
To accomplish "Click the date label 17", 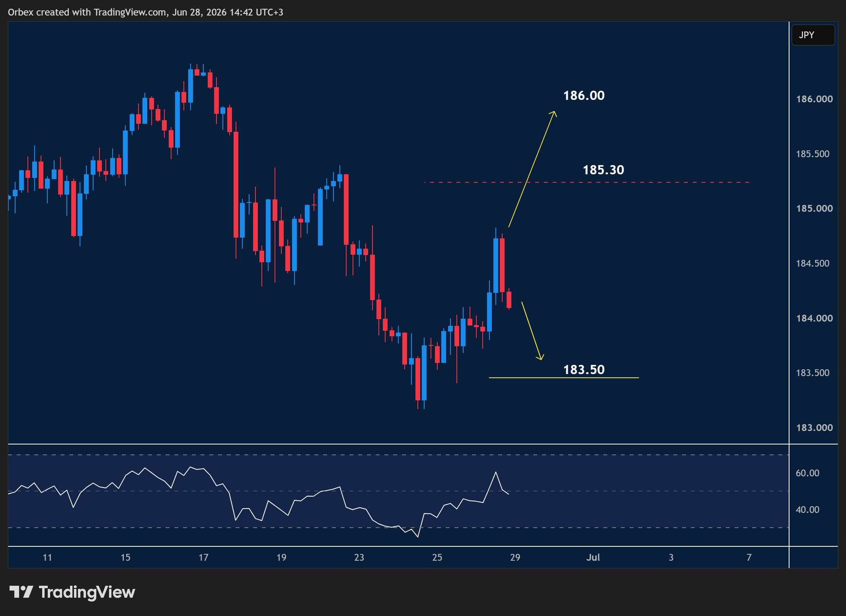I will [x=203, y=558].
